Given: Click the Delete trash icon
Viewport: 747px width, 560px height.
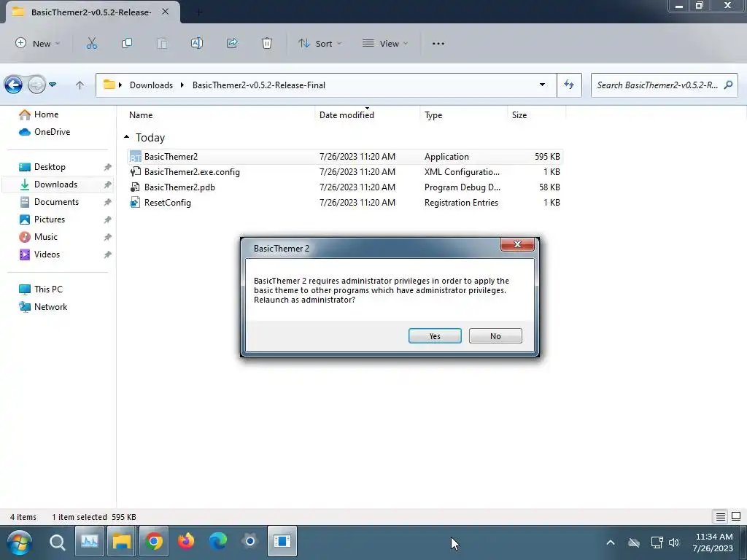Looking at the screenshot, I should [267, 43].
